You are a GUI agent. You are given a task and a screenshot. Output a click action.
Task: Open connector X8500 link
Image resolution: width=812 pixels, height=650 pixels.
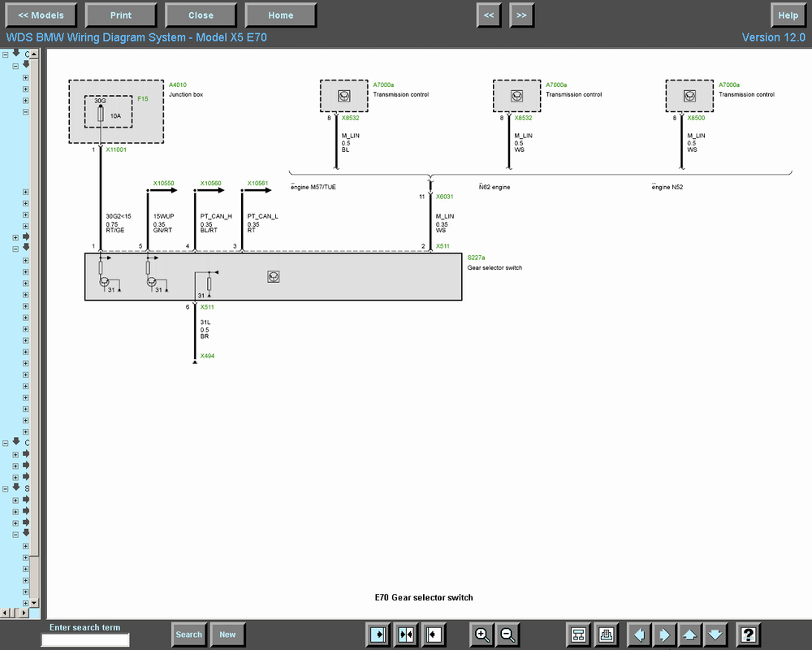(696, 118)
